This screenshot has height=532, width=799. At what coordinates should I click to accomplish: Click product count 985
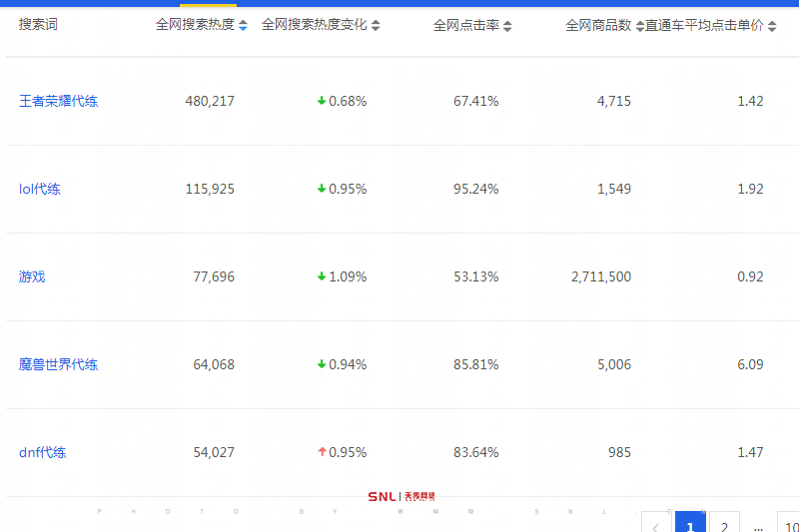click(x=619, y=452)
